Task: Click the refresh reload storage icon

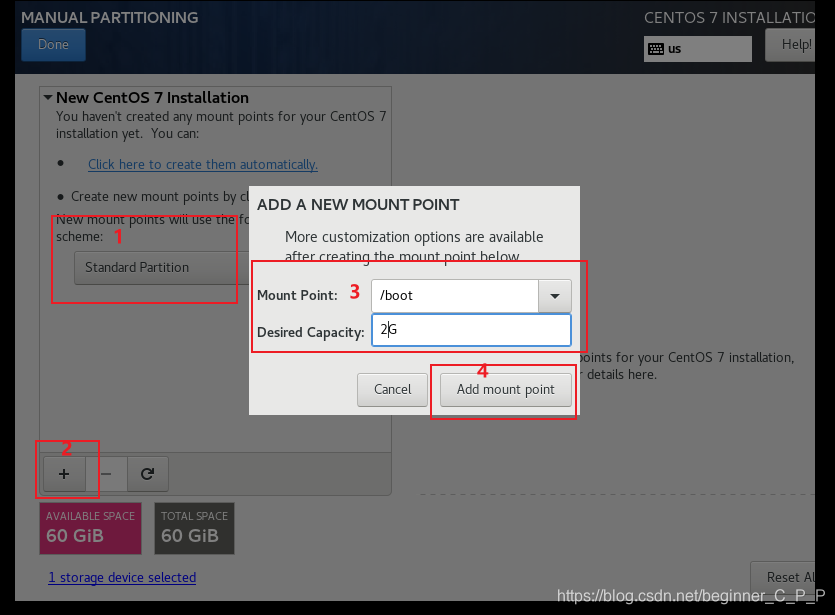Action: coord(148,474)
